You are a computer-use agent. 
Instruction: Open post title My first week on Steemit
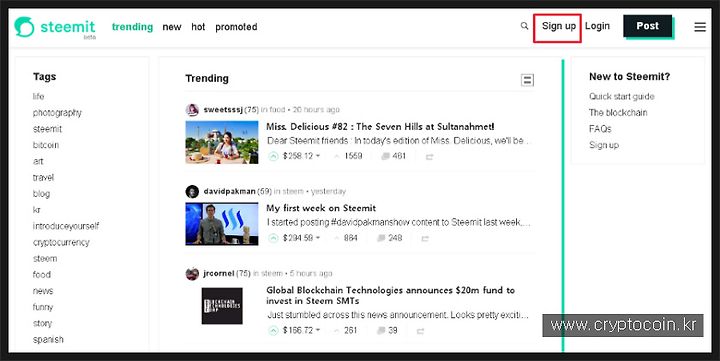click(321, 208)
